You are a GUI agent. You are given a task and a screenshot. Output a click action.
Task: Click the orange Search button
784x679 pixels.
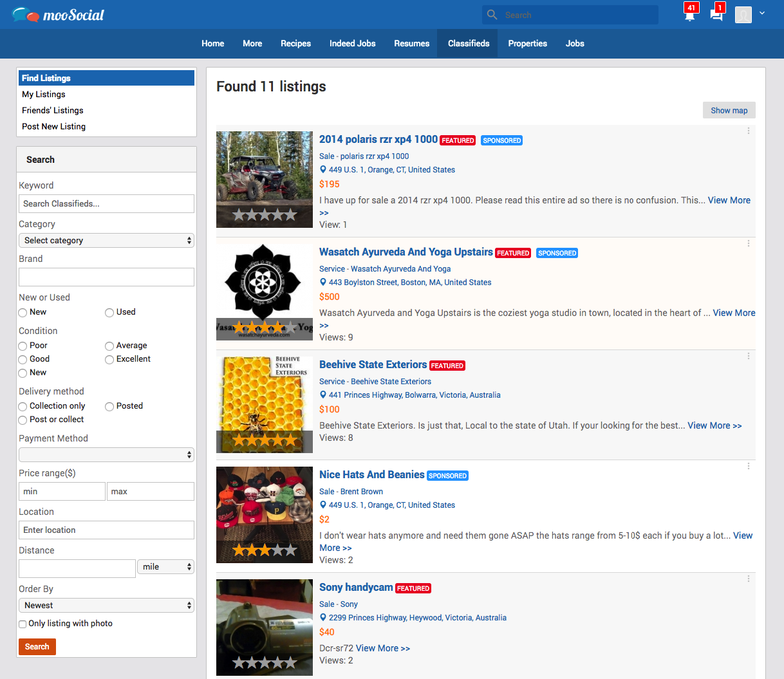pos(37,647)
